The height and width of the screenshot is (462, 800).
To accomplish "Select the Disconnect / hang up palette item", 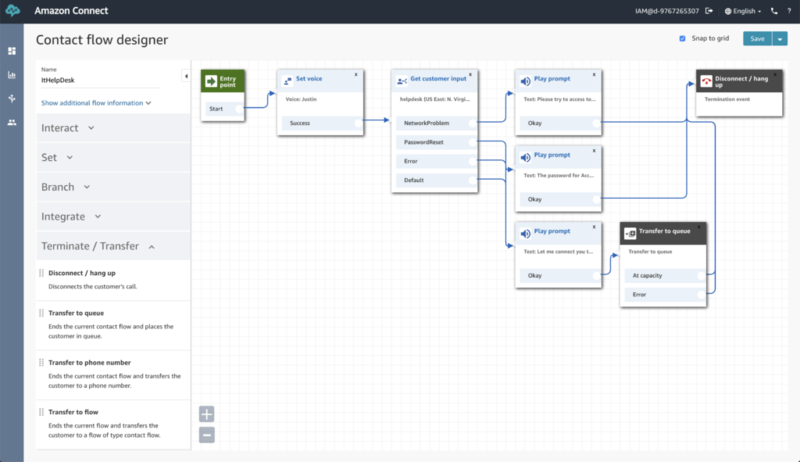I will pos(113,279).
